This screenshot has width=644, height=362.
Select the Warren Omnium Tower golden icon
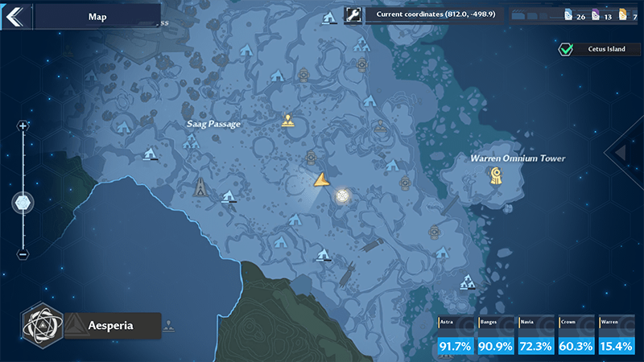497,177
